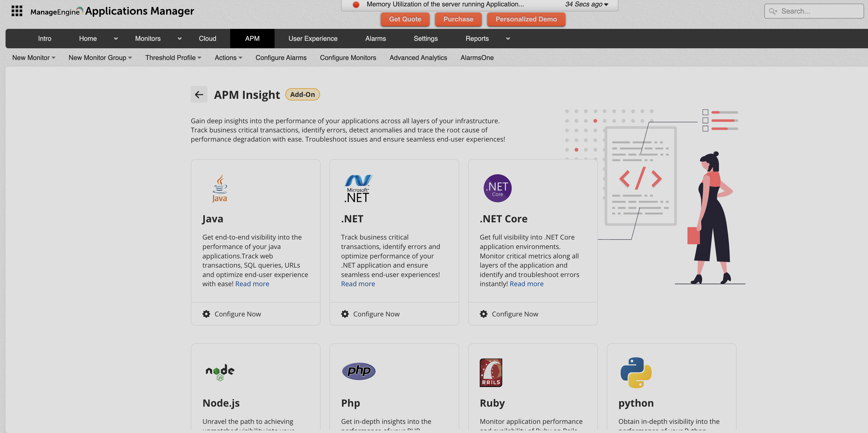Click the Ruby on Rails logo
Viewport: 868px width, 433px height.
[491, 372]
